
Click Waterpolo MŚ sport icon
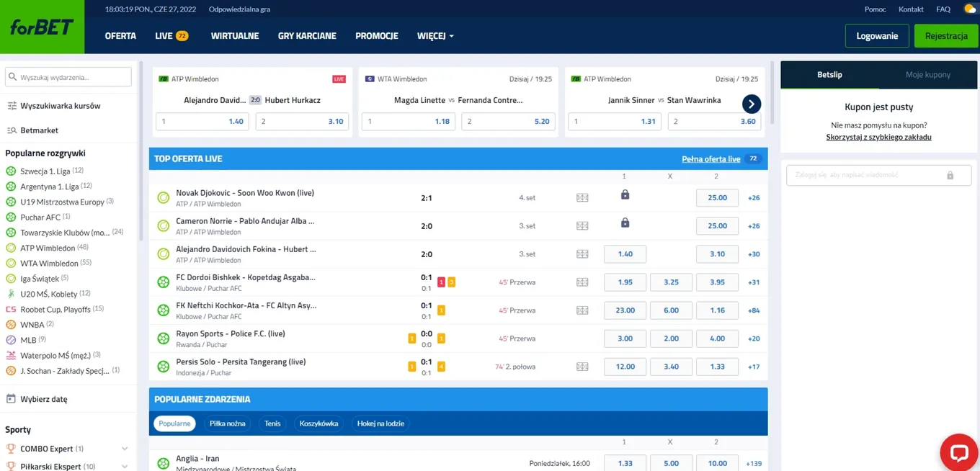point(11,355)
